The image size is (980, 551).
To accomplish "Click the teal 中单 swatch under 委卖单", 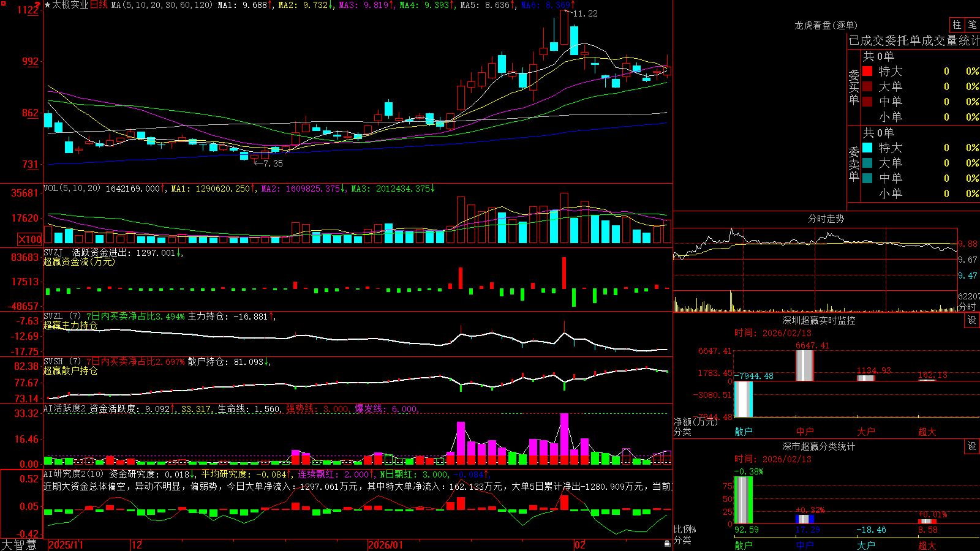I will [867, 178].
